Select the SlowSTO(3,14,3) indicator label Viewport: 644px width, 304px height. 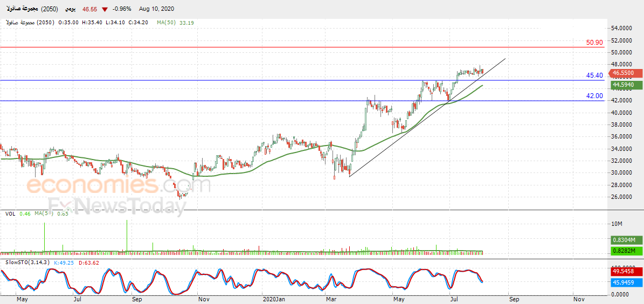[27, 262]
